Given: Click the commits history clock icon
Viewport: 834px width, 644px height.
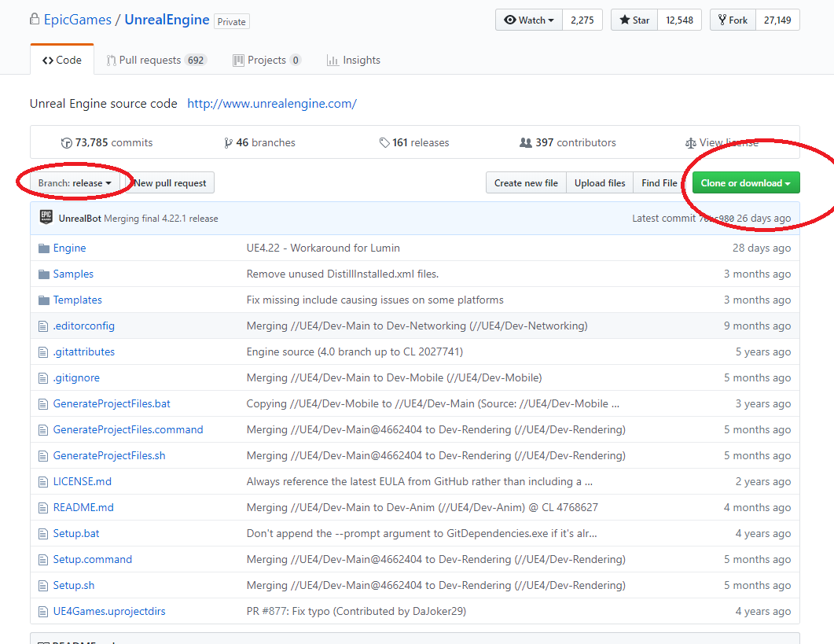Looking at the screenshot, I should coord(67,142).
